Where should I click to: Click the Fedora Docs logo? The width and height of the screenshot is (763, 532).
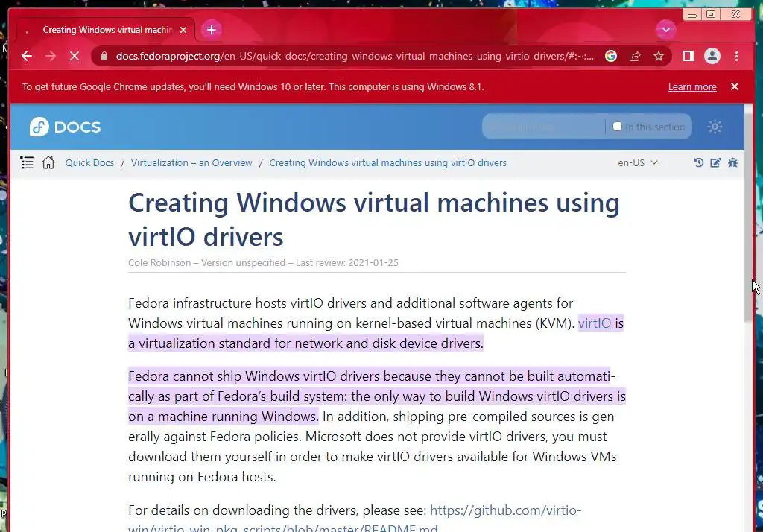click(x=66, y=127)
